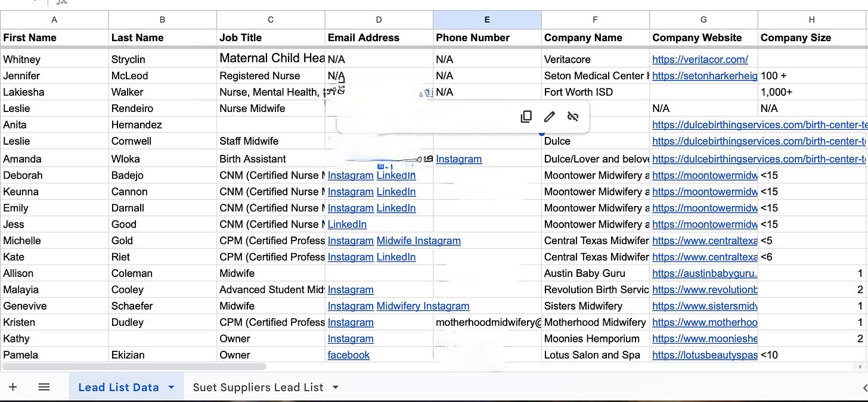Open Pamela Ekizian's facebook link
This screenshot has height=402, width=868.
pyautogui.click(x=349, y=355)
